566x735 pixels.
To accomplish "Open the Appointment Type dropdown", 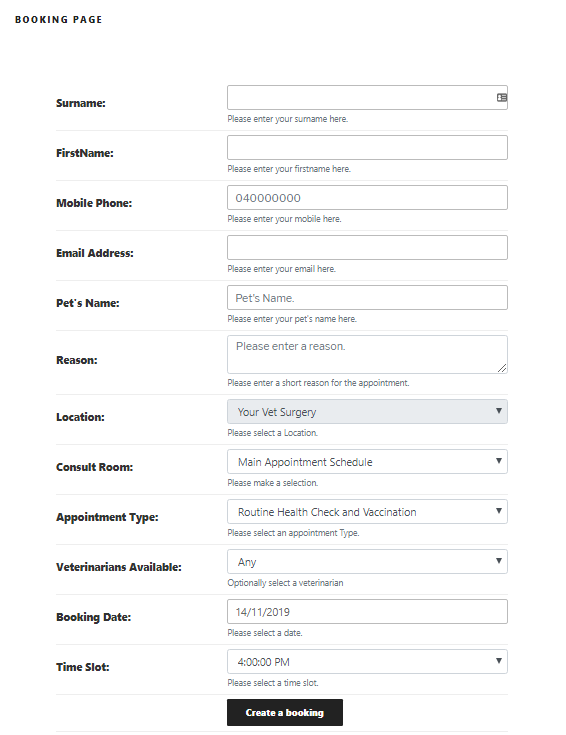I will pos(367,511).
